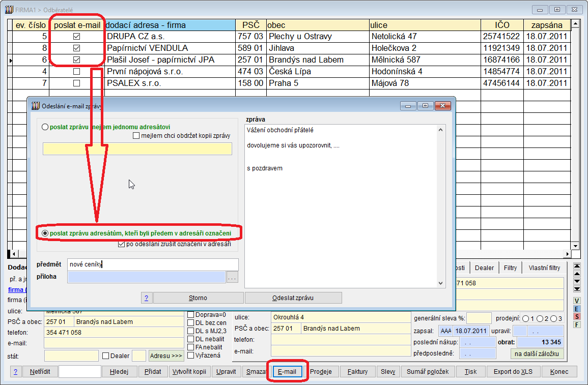Select send to single recipient radio option
Image resolution: width=588 pixels, height=385 pixels.
(45, 127)
